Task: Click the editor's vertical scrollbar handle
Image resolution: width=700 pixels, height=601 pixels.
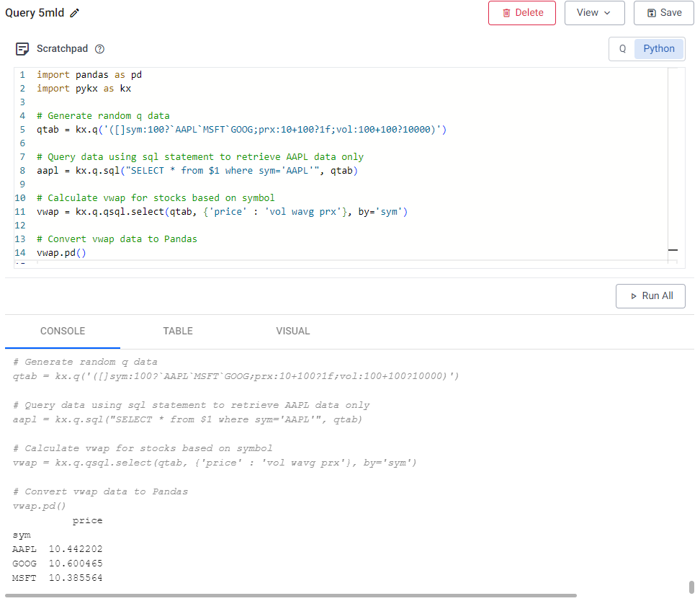Action: (x=673, y=249)
